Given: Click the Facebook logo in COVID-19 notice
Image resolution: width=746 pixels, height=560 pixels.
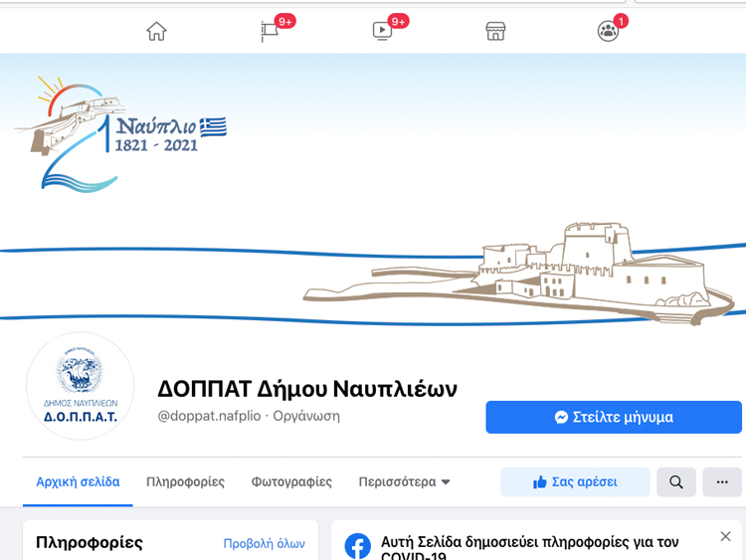Looking at the screenshot, I should (358, 546).
